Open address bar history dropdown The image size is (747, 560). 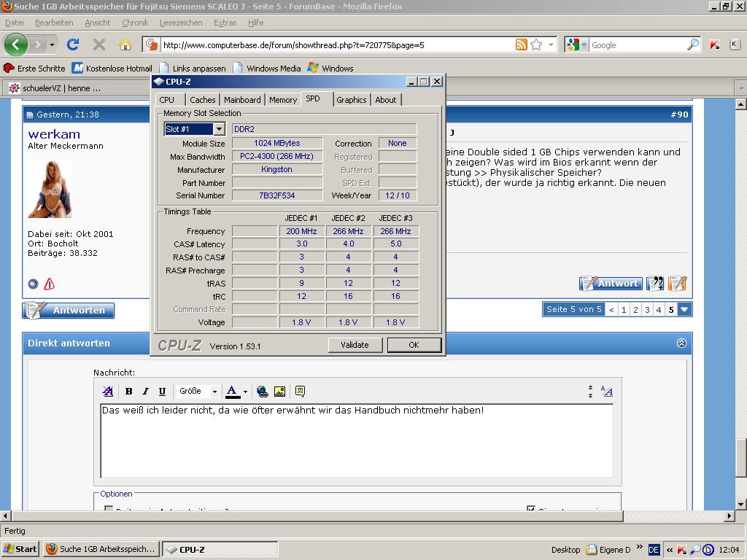551,44
